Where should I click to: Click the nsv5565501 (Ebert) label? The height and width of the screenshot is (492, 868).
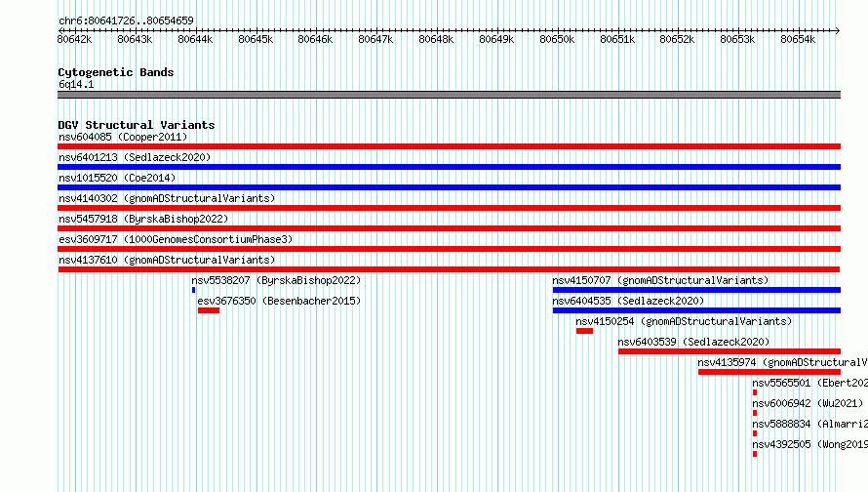tap(809, 383)
